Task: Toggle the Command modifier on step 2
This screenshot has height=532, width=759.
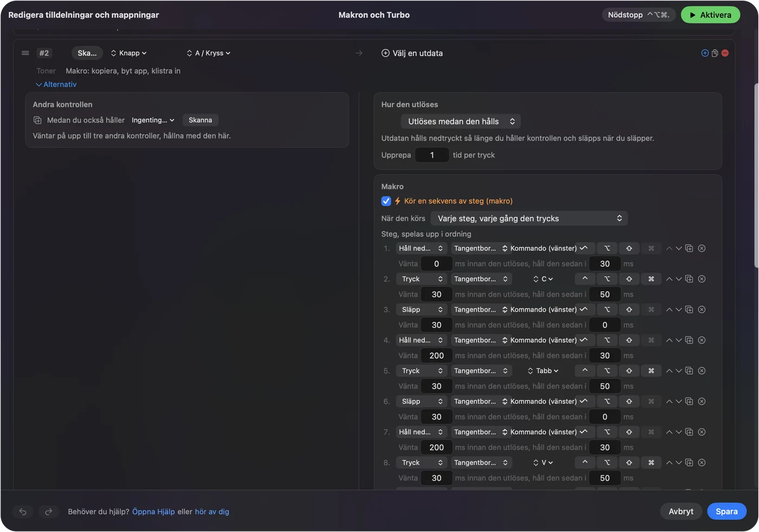Action: pyautogui.click(x=651, y=279)
